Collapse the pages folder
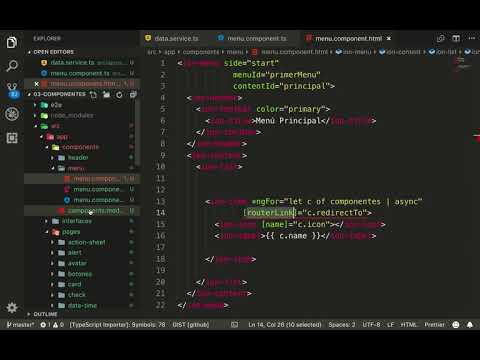Image resolution: width=480 pixels, height=360 pixels. pos(71,232)
